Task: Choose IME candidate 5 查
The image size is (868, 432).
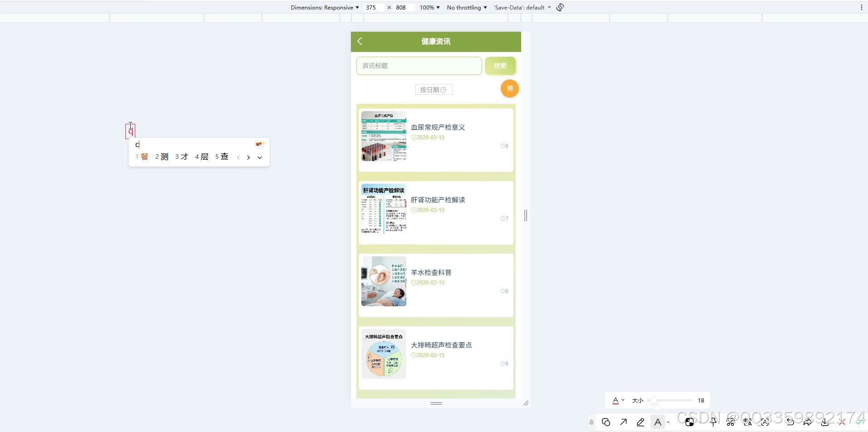Action: 222,157
